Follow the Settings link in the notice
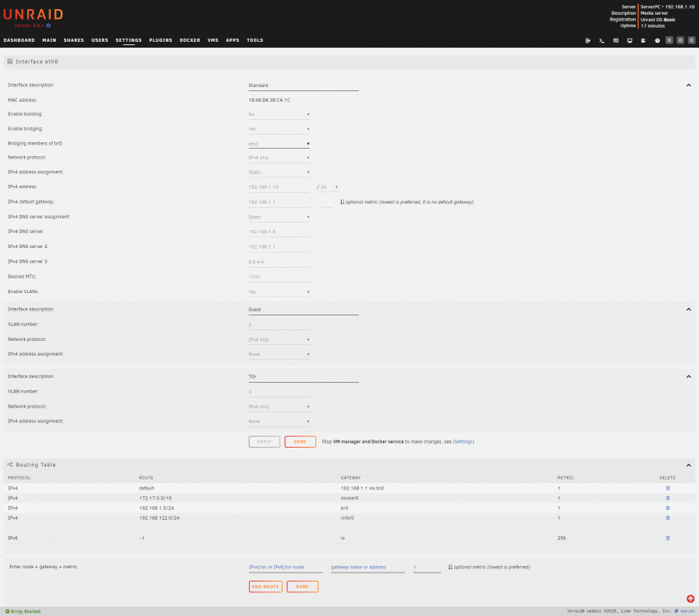The image size is (699, 616). (463, 442)
